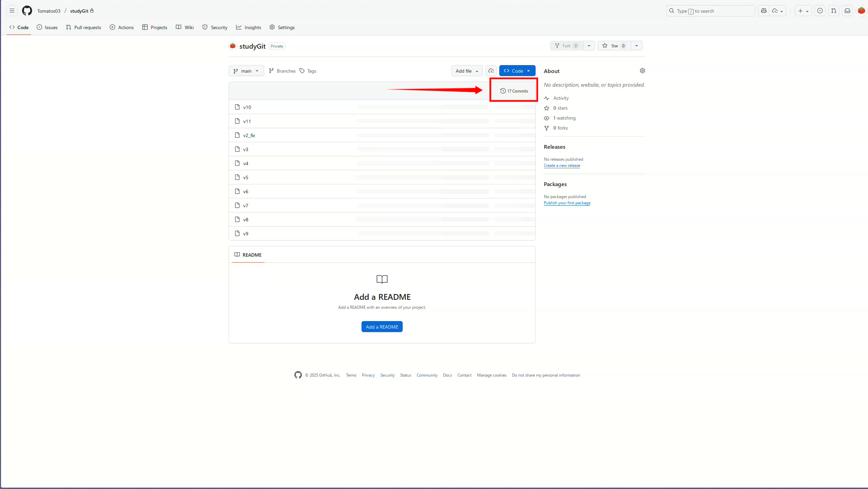Switch to the Insights tab
The image size is (868, 489).
[248, 27]
